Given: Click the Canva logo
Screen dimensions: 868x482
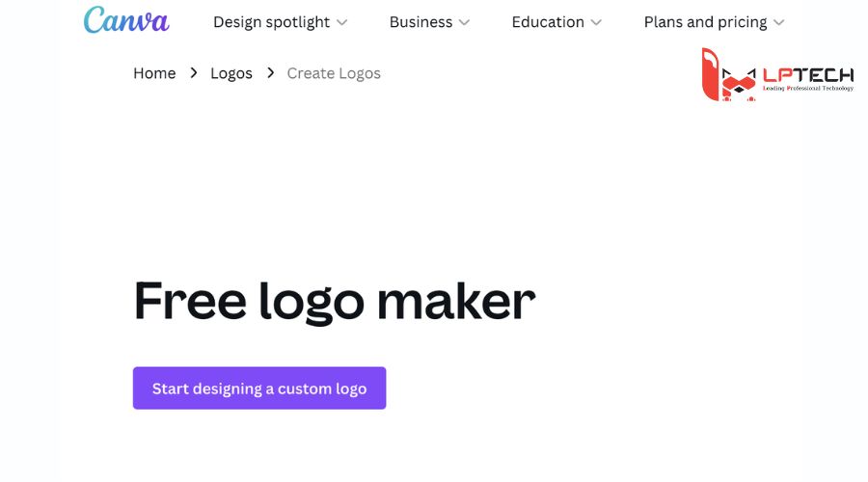Looking at the screenshot, I should click(125, 20).
